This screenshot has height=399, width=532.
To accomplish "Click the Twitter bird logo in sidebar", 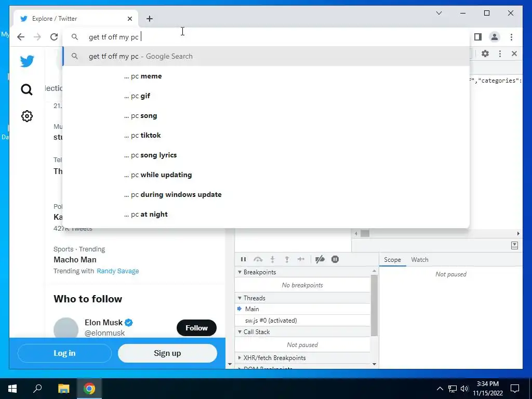I will click(x=27, y=61).
